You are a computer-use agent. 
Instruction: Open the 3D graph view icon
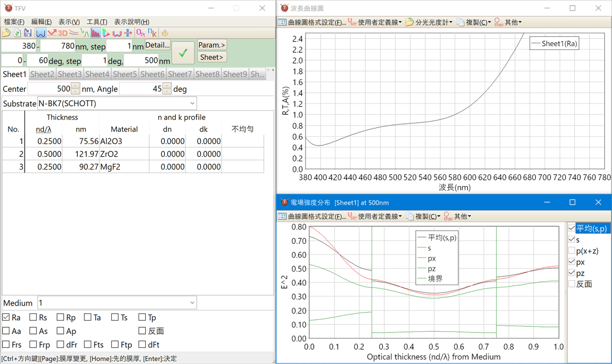click(x=62, y=33)
